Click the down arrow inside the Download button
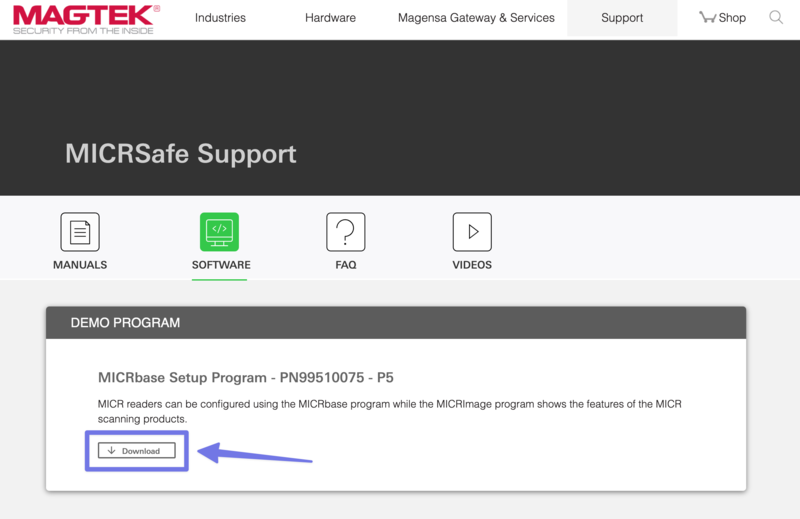The height and width of the screenshot is (519, 800). tap(112, 451)
